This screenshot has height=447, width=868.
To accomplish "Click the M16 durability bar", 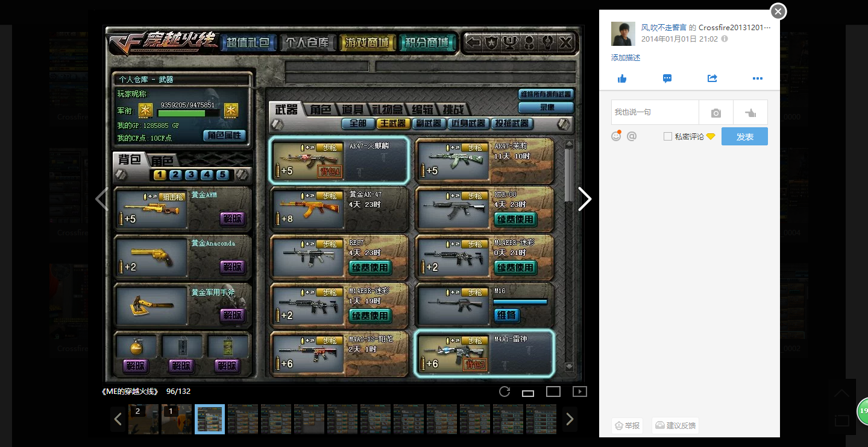I will pos(521,301).
